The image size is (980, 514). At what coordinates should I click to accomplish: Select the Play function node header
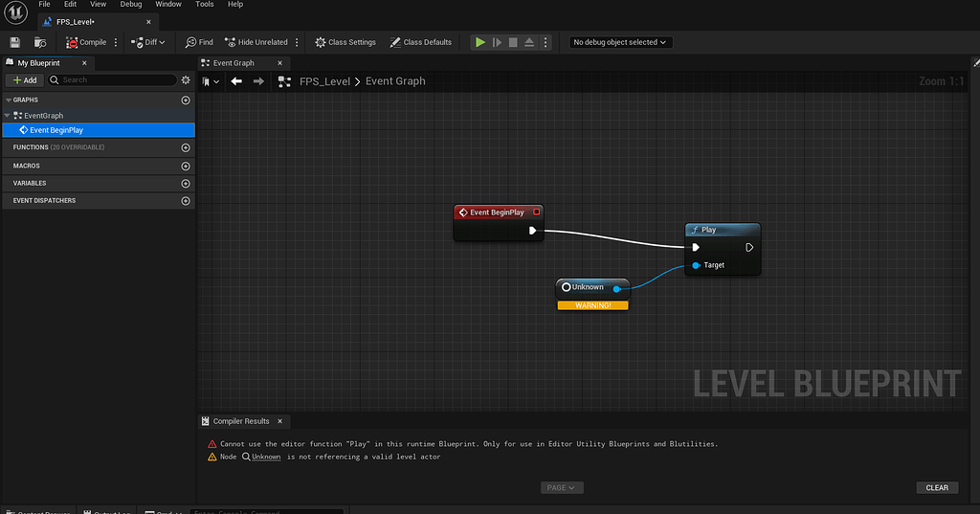723,230
